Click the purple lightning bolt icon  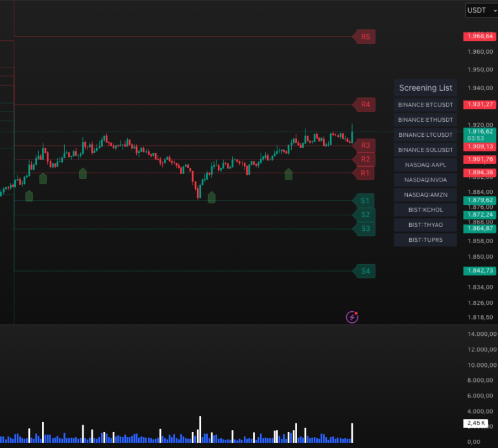point(352,317)
